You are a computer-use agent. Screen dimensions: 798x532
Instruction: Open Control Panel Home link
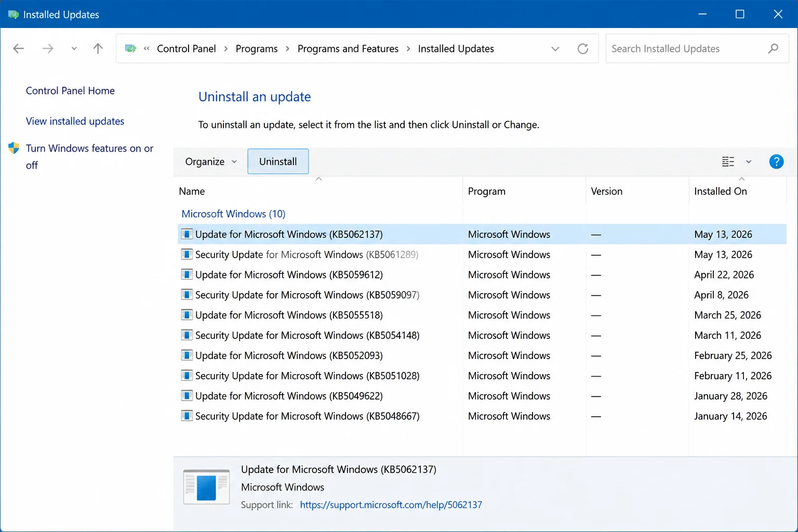point(70,91)
